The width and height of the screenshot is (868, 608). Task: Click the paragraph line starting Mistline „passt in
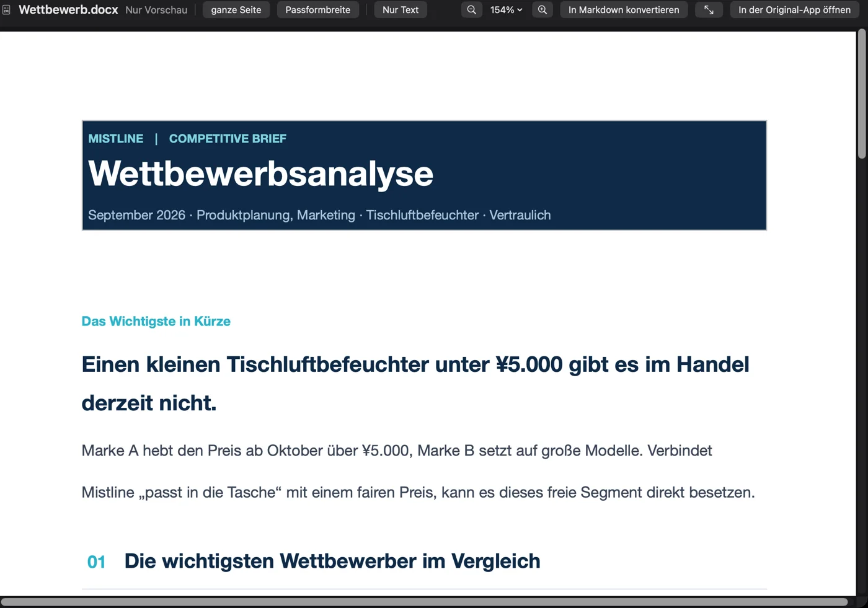[418, 493]
